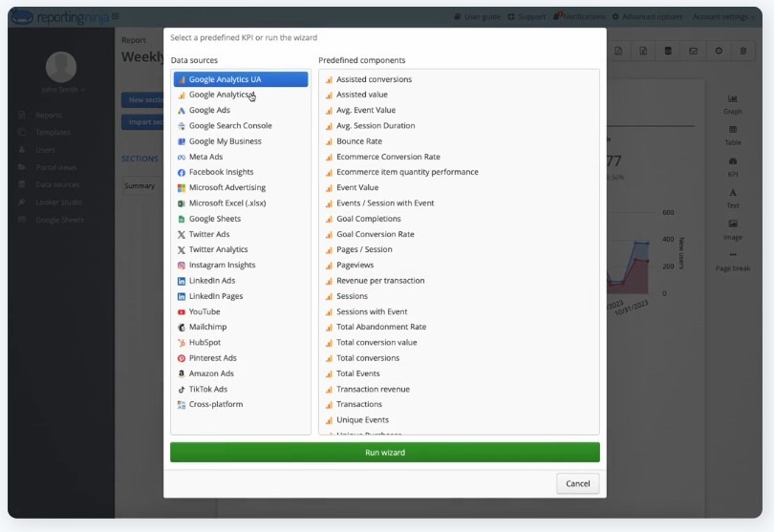Viewport: 774px width, 532px height.
Task: Select Microsoft Excel (.xlsx) source
Action: pyautogui.click(x=241, y=203)
